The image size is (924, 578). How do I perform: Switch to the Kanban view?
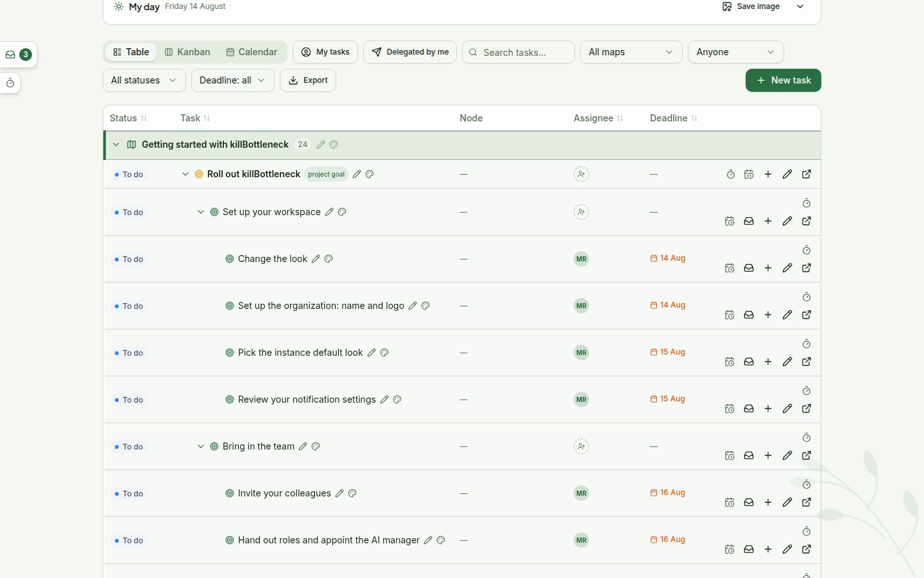187,52
